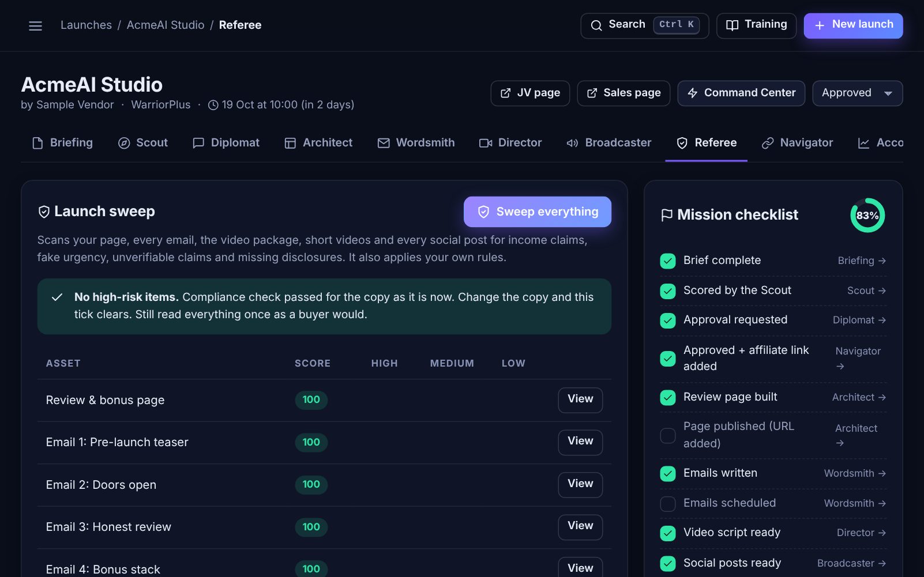This screenshot has width=924, height=577.
Task: Click the Broadcaster megaphone icon
Action: click(572, 143)
